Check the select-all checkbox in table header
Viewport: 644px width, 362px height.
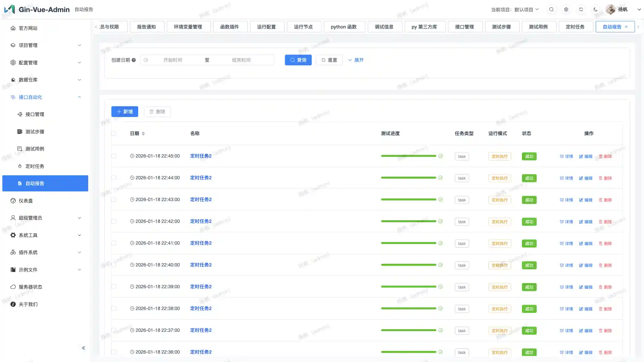point(114,133)
